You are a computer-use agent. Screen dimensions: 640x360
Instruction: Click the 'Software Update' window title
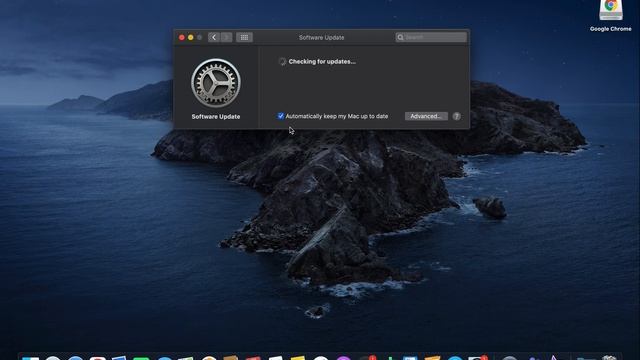point(322,38)
